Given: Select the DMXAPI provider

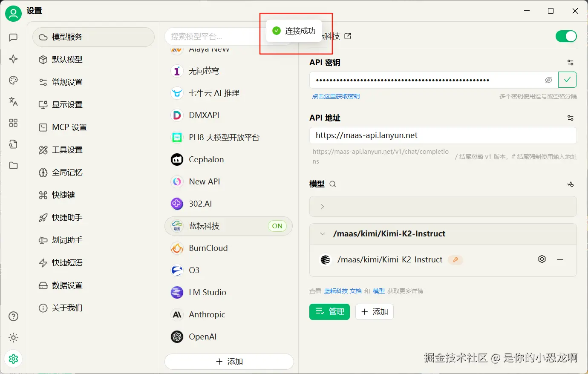Looking at the screenshot, I should (229, 115).
